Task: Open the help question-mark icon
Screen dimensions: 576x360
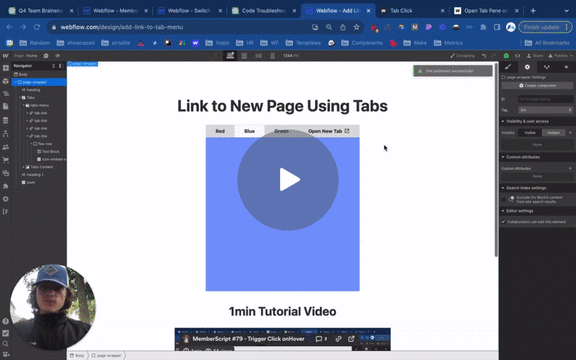Action: tap(6, 321)
